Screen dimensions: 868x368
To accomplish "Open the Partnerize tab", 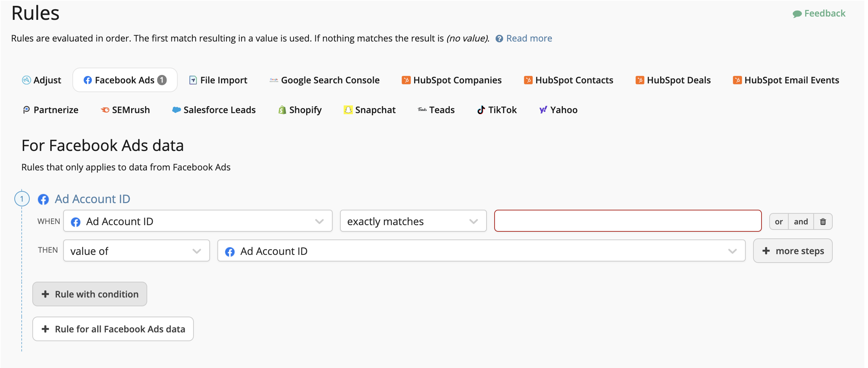I will point(50,110).
